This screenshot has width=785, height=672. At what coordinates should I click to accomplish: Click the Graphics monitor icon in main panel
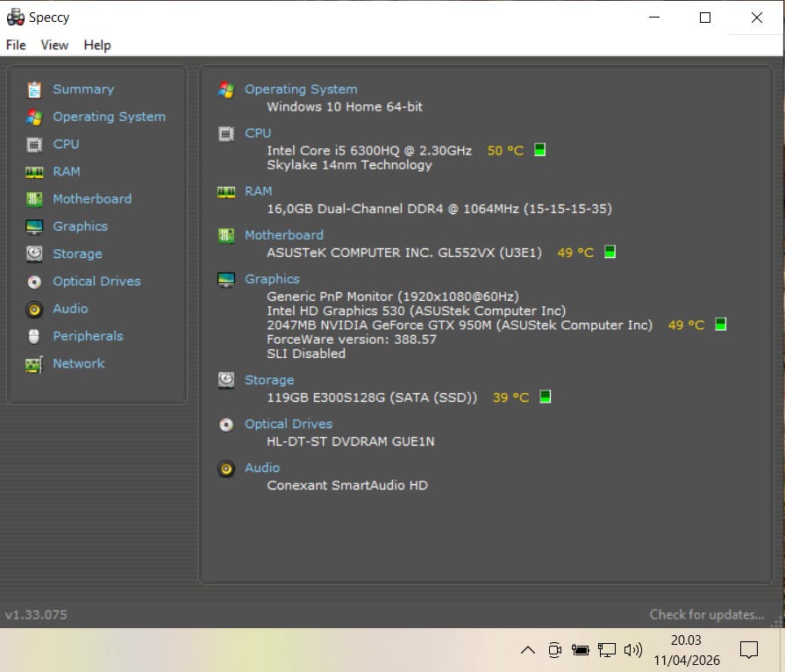point(226,280)
